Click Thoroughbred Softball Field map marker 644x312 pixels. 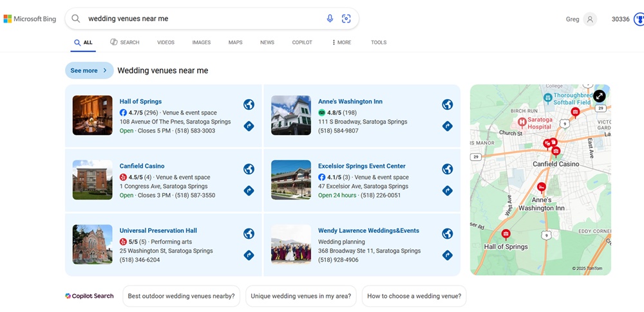point(547,98)
